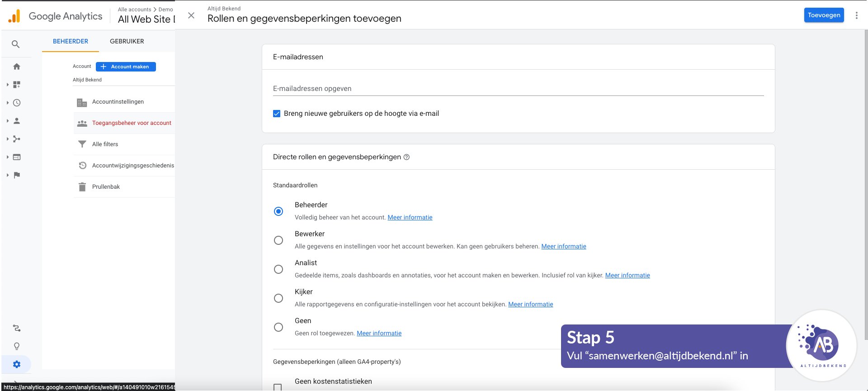Screen dimensions: 868x391
Task: Click the E-mailadressen opgeven input field
Action: tap(518, 89)
